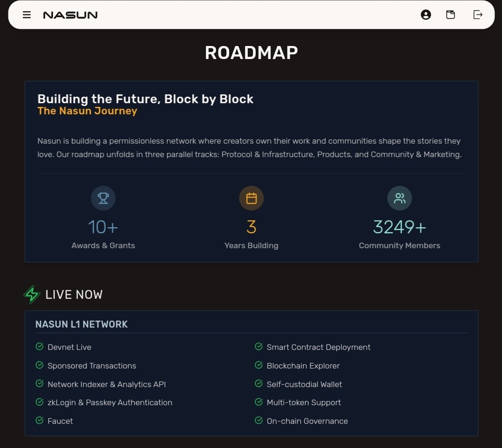Click the people Community Members icon

[400, 198]
